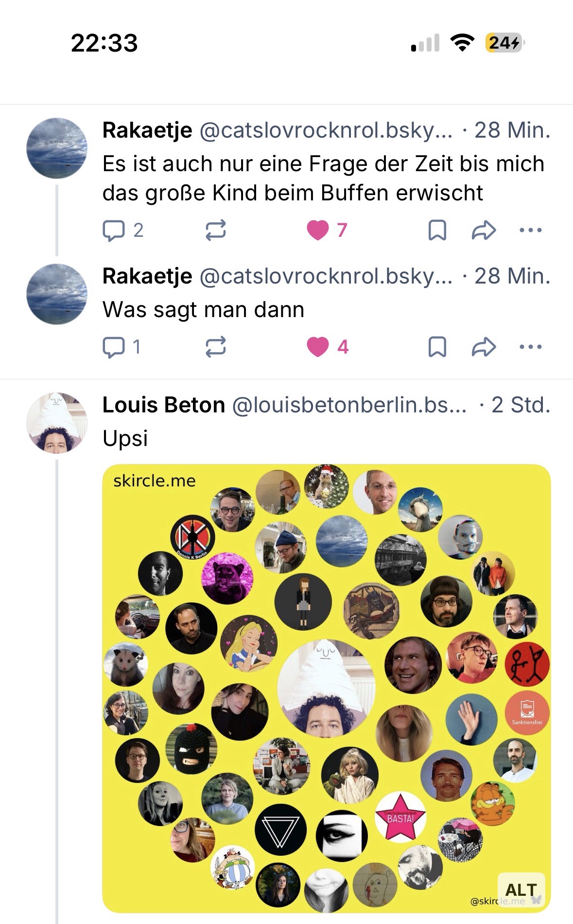Reply to the 'Buffen erwischt' post

point(114,230)
